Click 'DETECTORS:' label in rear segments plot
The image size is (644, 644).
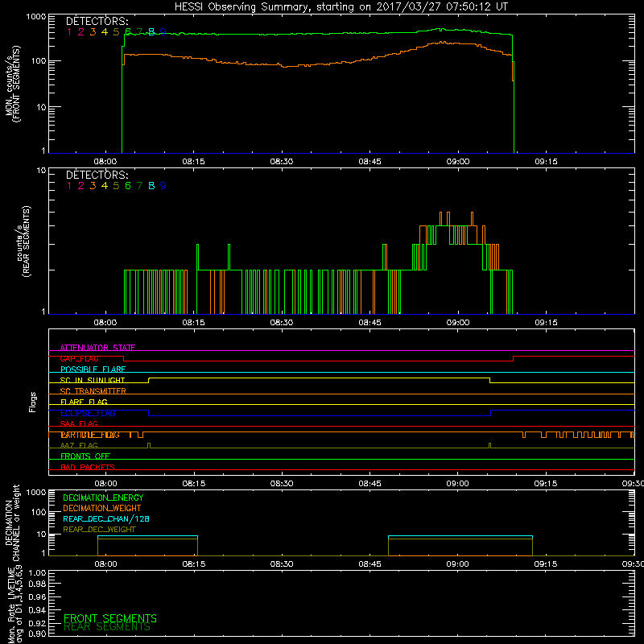click(97, 175)
